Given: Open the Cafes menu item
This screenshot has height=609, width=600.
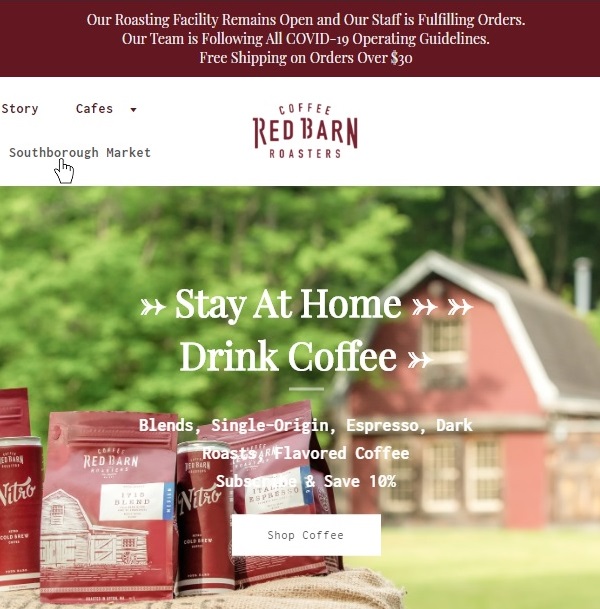Looking at the screenshot, I should pos(94,109).
